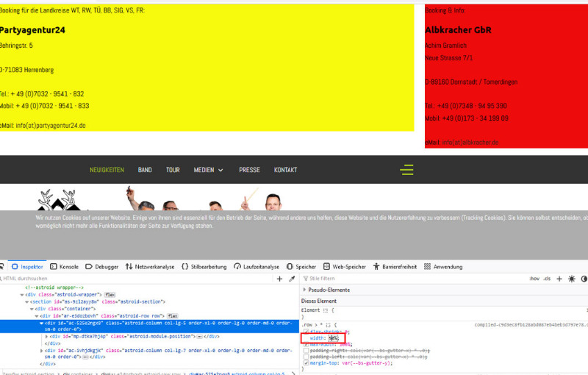This screenshot has width=588, height=375.
Task: Collapse the container div node
Action: point(32,309)
